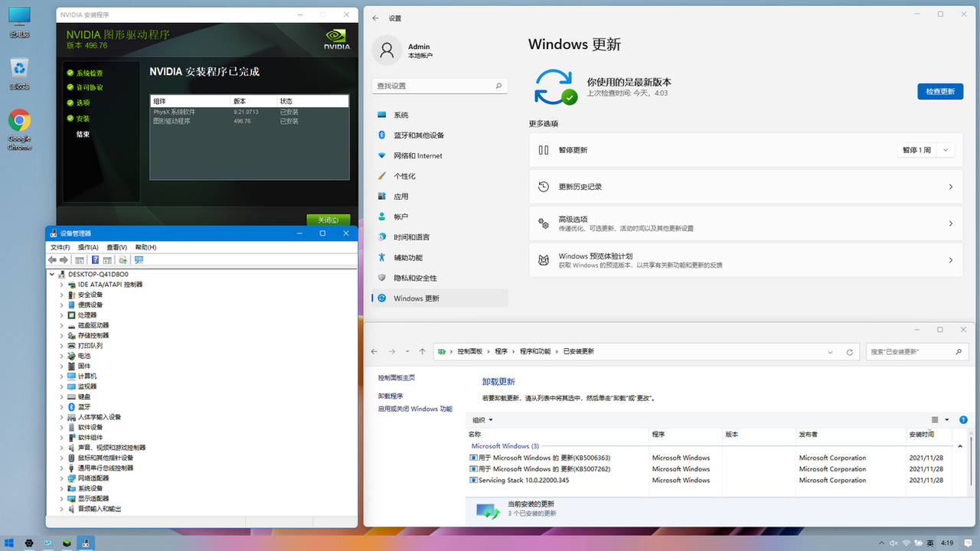Click the Forward arrow in Device Manager toolbar

pyautogui.click(x=64, y=260)
